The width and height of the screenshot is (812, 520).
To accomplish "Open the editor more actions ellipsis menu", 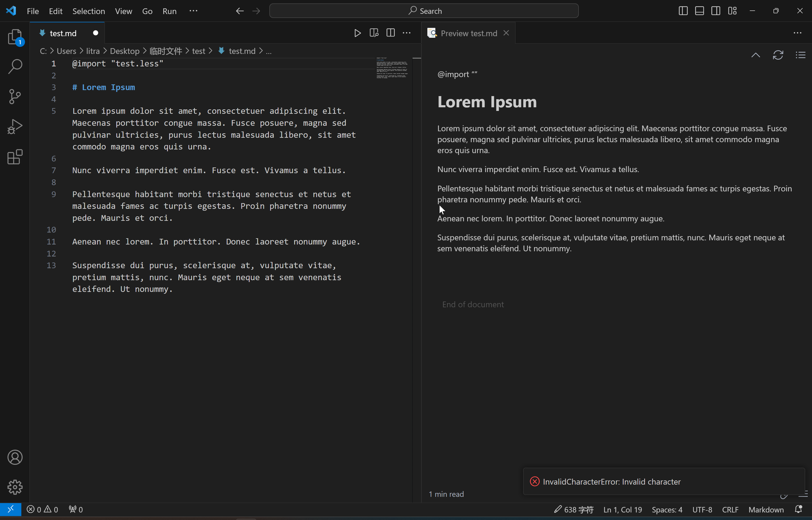I will (x=406, y=33).
